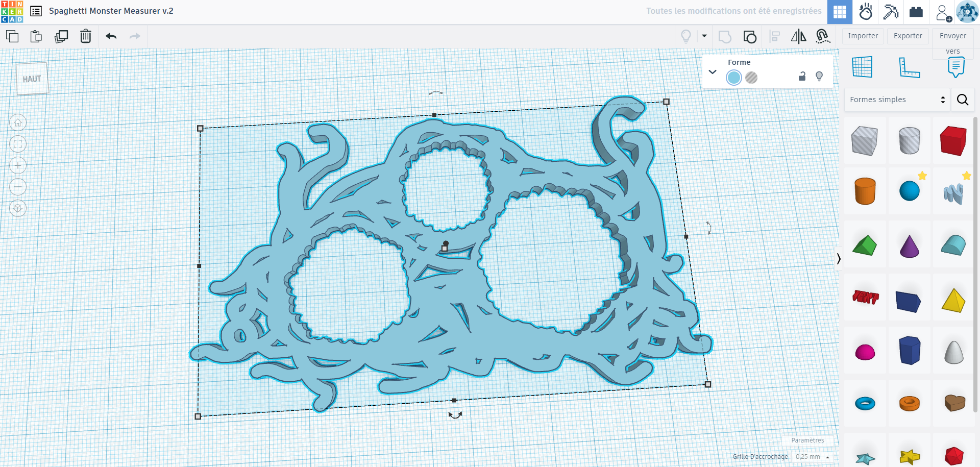Click the Mirror tool icon

[x=799, y=37]
